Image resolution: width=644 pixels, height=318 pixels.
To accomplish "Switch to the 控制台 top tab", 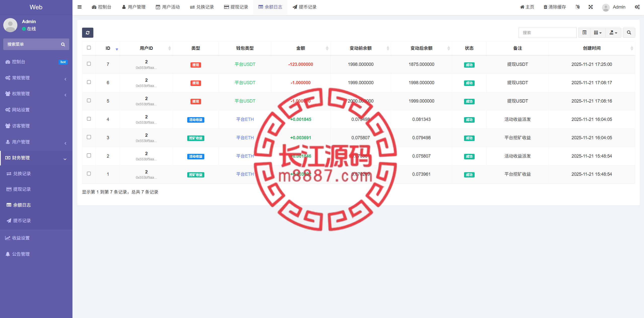I will 102,7.
